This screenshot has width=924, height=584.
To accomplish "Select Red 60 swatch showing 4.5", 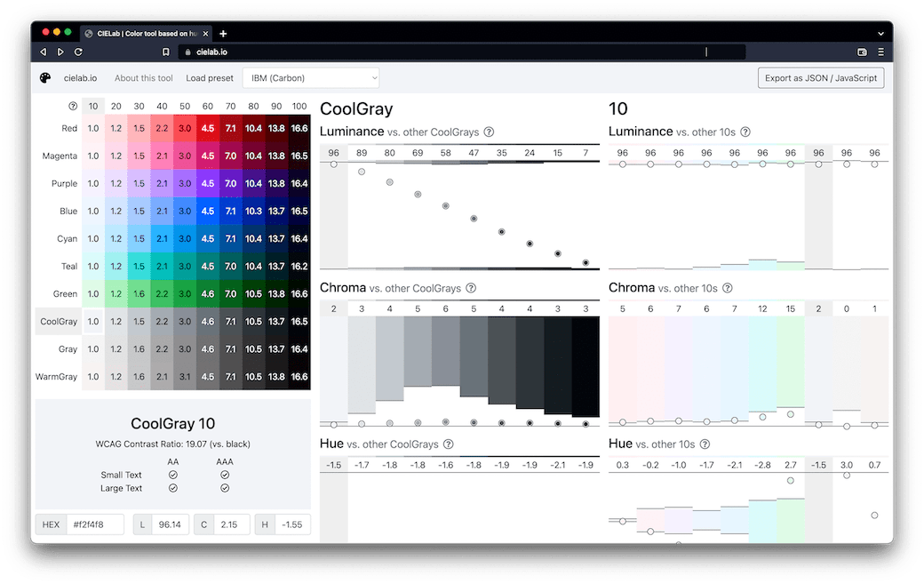I will pyautogui.click(x=208, y=129).
